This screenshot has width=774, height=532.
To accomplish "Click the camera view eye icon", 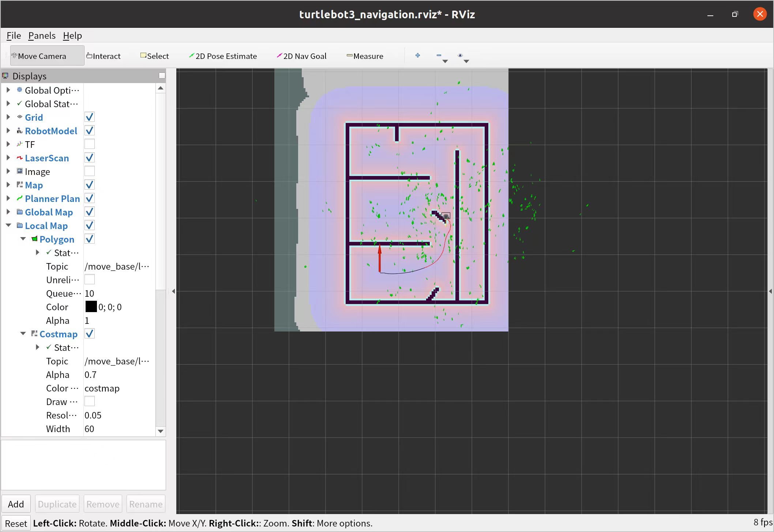I will click(x=460, y=56).
